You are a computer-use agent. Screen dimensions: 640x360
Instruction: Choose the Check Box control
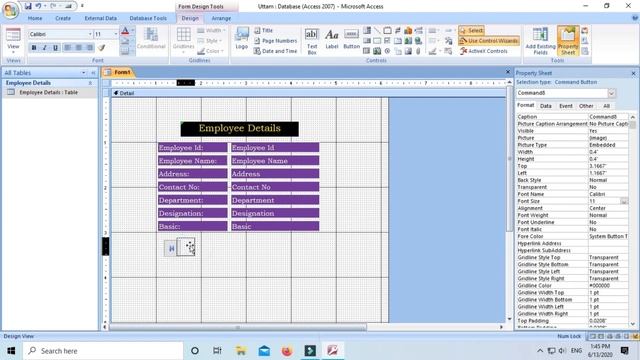pos(387,40)
